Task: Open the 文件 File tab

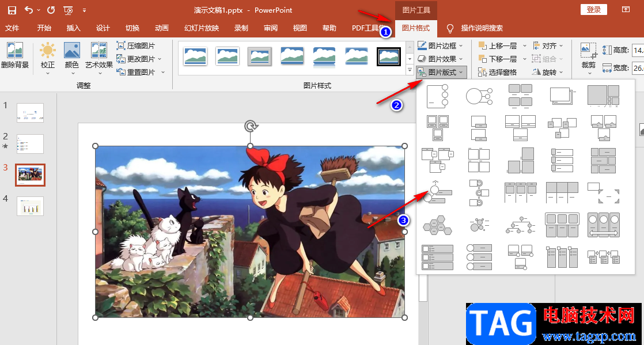Action: coord(12,28)
